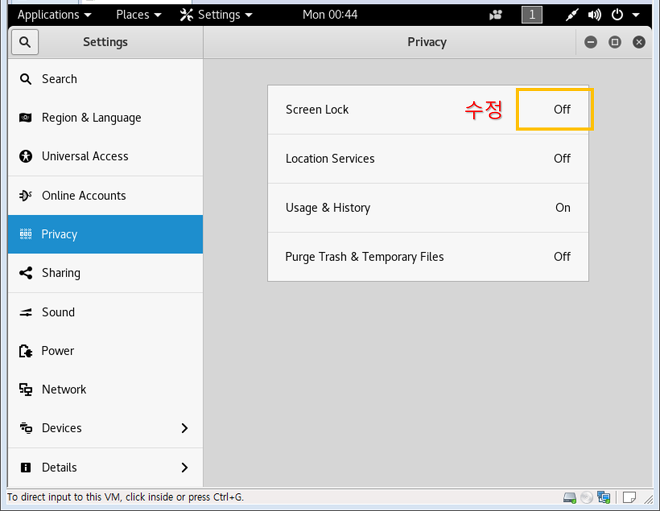Screen dimensions: 660x511
Task: Open the Settings app menu in top bar
Action: (x=216, y=15)
